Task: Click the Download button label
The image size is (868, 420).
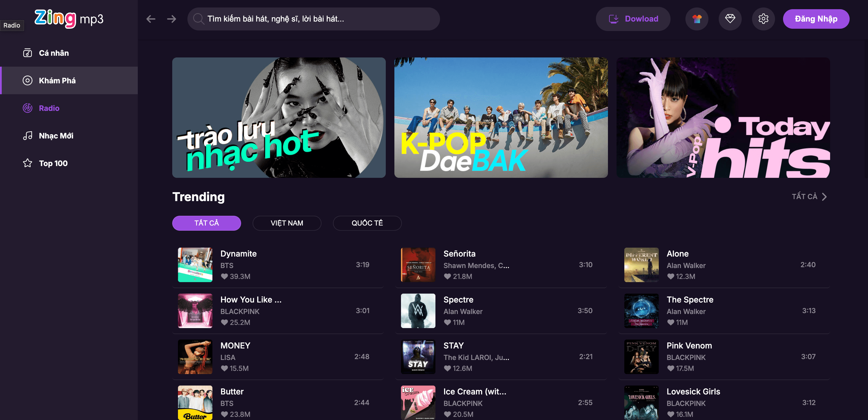Action: [x=641, y=19]
